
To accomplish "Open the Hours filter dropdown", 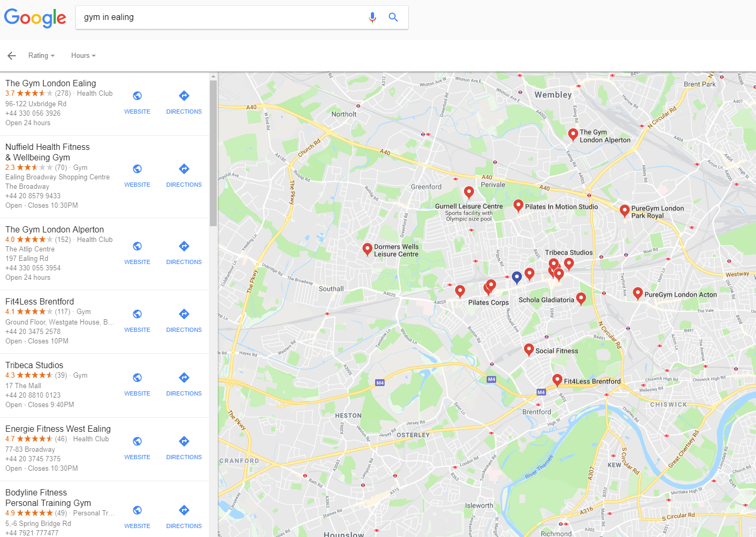I will [83, 55].
